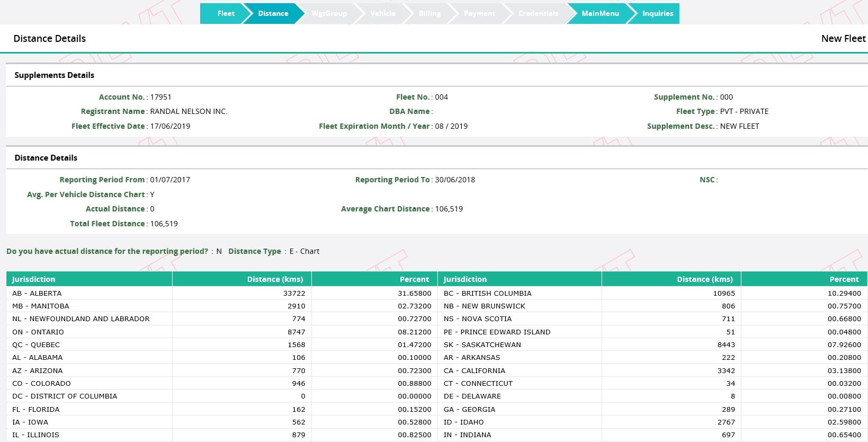Click the Supplements Details section heading
The image size is (868, 442).
coord(55,75)
